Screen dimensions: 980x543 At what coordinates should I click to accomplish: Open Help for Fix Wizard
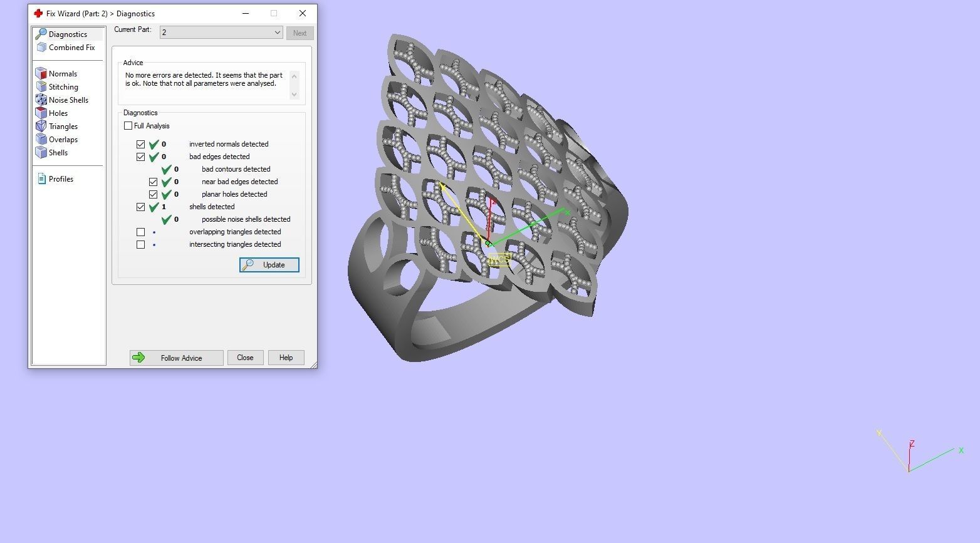pyautogui.click(x=286, y=358)
